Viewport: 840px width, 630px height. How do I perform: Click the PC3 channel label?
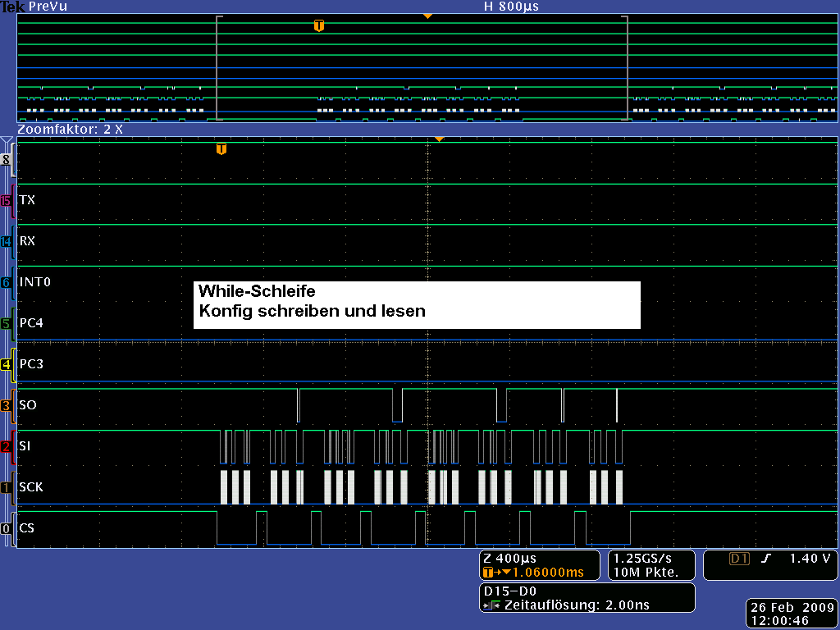coord(31,364)
